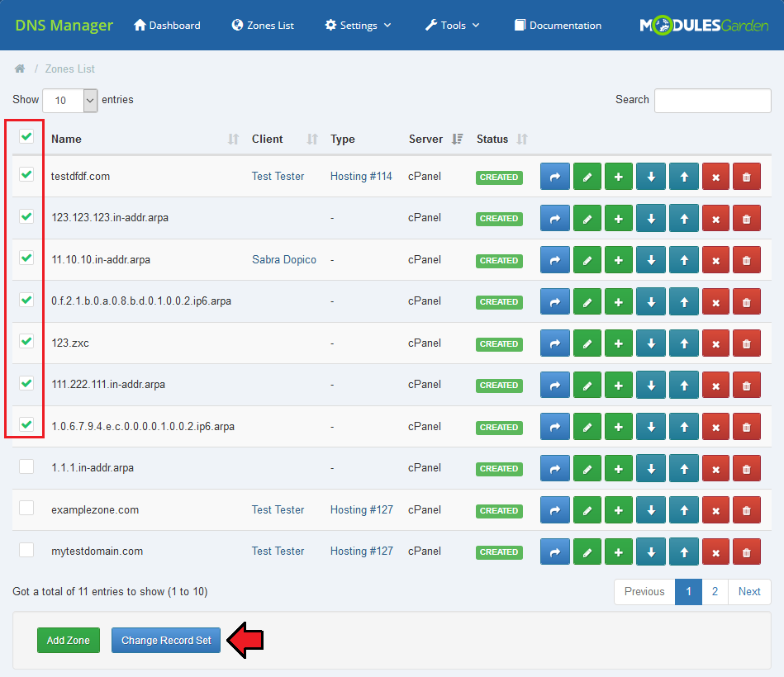Uncheck the select-all checkbox in table header
Screen dimensions: 784x677
[x=26, y=136]
